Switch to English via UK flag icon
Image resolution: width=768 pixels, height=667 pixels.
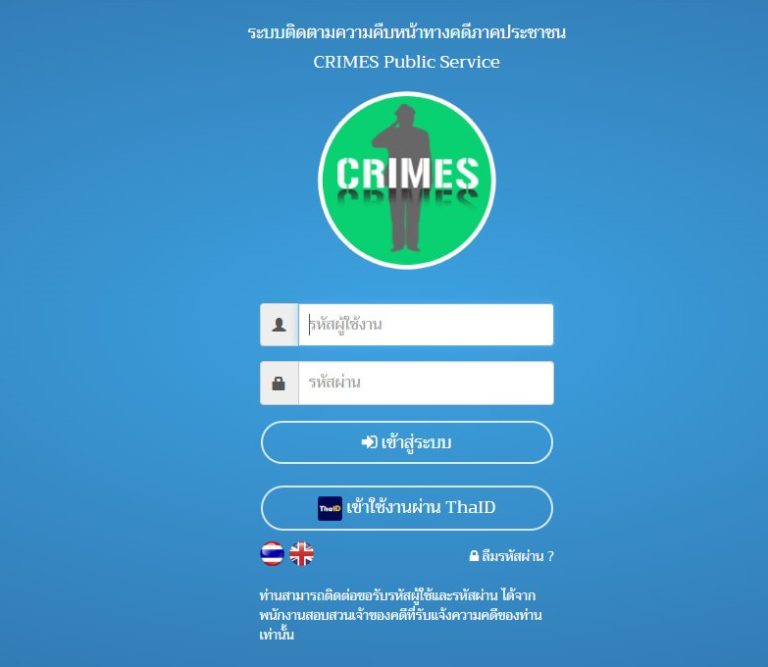[301, 554]
